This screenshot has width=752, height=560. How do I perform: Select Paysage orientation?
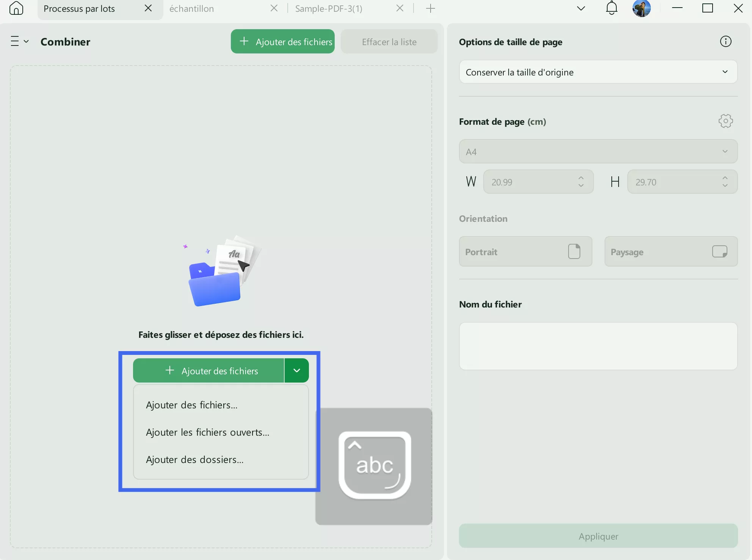coord(671,252)
